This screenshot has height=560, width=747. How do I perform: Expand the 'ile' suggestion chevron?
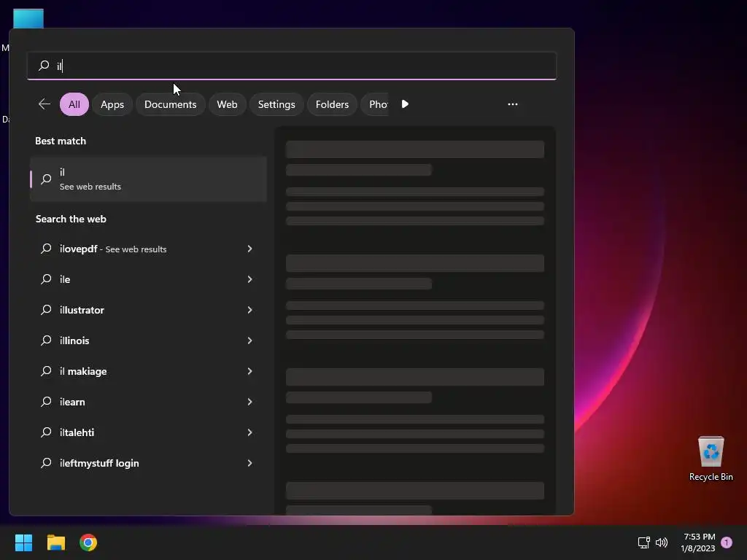(x=249, y=279)
